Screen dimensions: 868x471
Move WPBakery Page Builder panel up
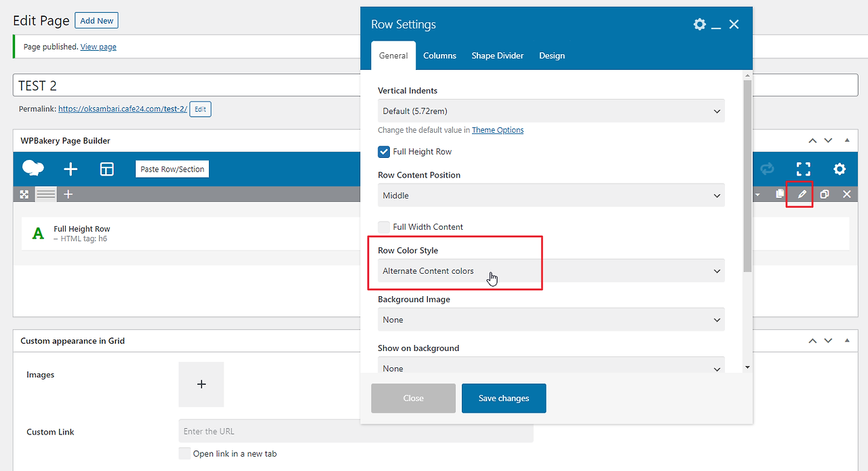coord(812,141)
